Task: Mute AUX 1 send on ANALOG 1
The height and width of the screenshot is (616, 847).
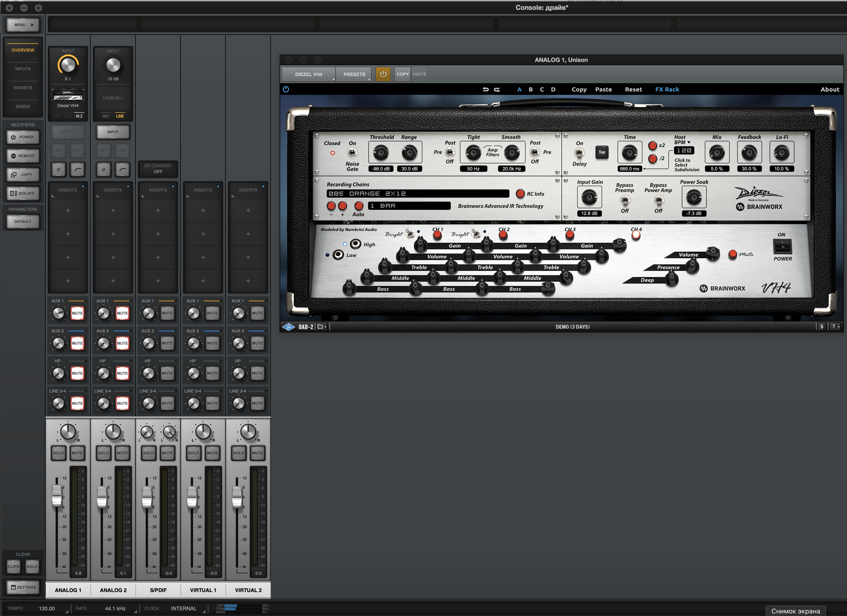Action: 77,313
